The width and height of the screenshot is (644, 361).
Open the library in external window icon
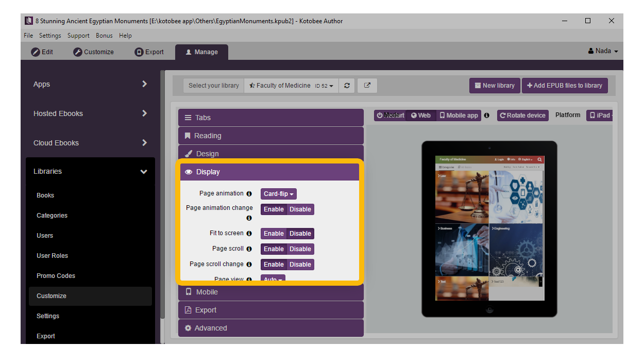[367, 86]
